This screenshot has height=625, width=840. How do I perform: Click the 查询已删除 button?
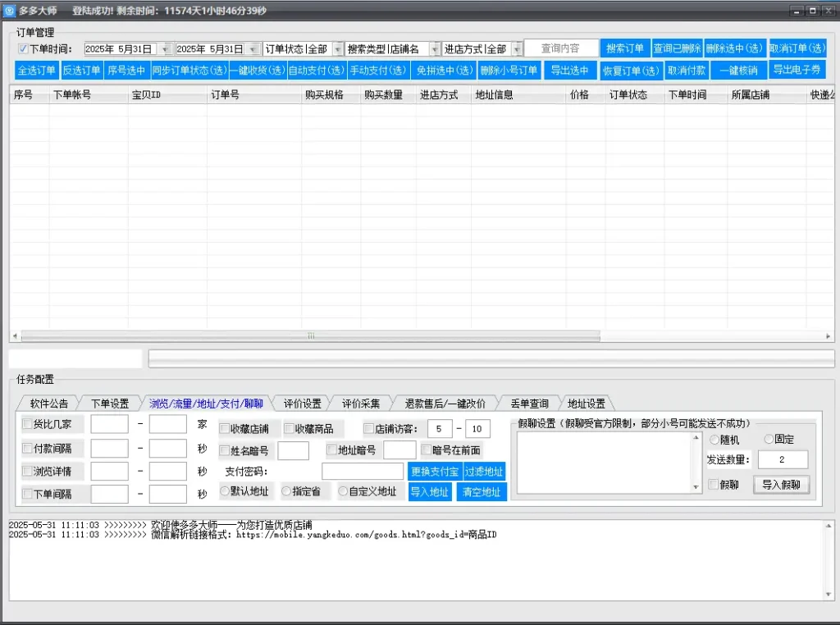click(x=677, y=48)
